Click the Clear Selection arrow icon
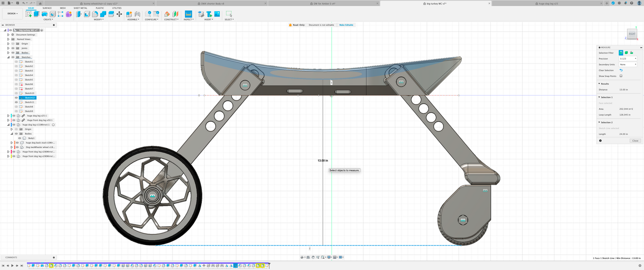644x270 pixels. pyautogui.click(x=621, y=70)
